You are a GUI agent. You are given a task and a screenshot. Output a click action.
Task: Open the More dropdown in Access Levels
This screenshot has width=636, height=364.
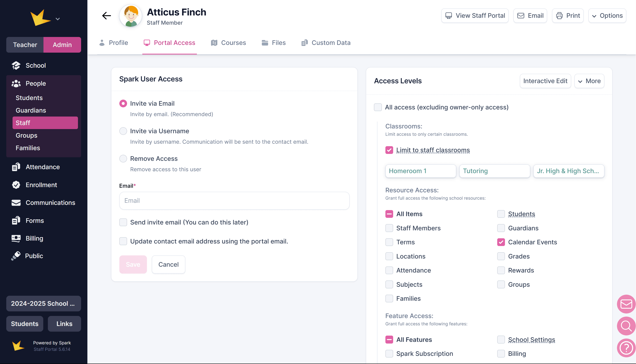click(x=589, y=81)
